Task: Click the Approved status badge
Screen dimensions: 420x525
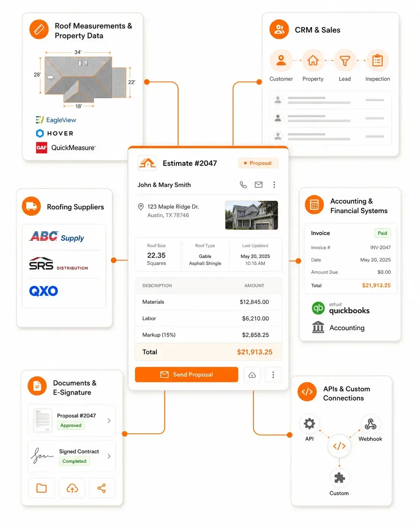Action: (71, 425)
